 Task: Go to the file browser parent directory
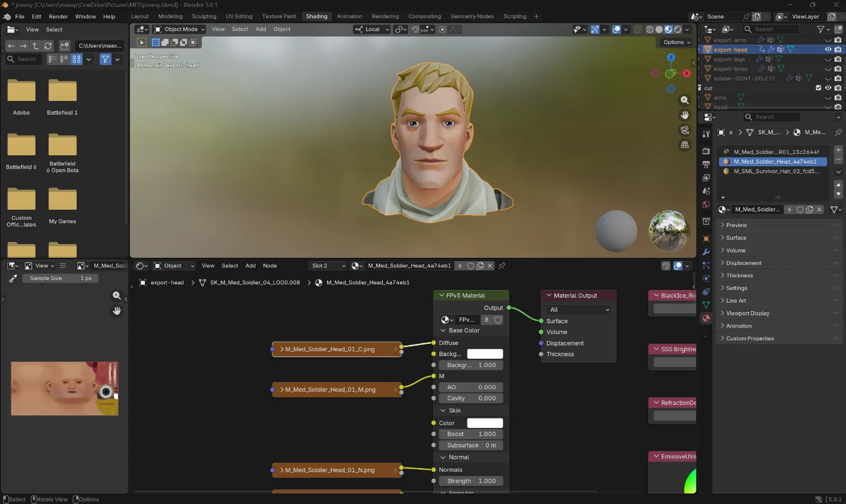(35, 46)
